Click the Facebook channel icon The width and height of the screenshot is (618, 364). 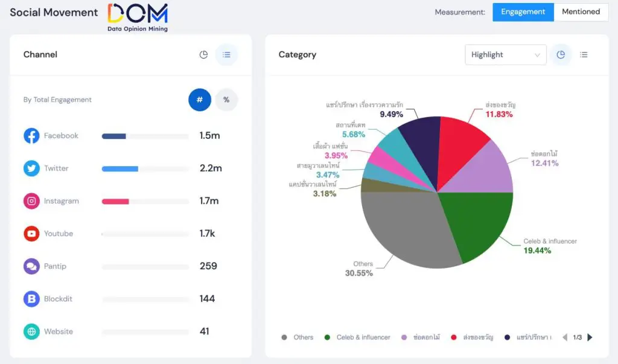pos(31,136)
